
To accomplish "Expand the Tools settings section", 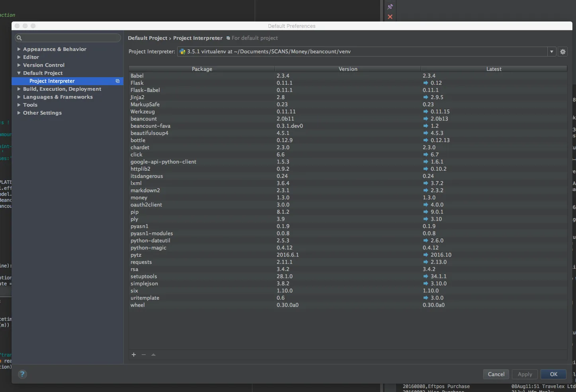I will coord(19,105).
